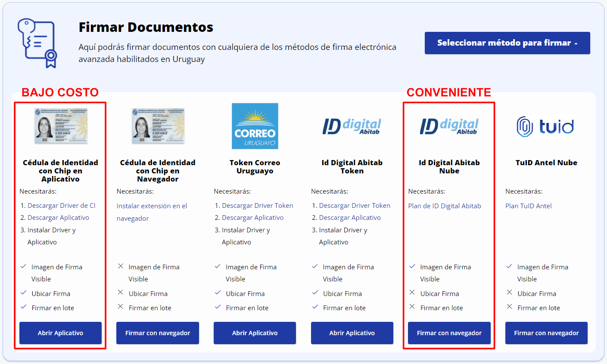Screen dimensions: 607x364
Task: Open Descargar Driver Token link under Id Digital Abitab Token
Action: pyautogui.click(x=355, y=206)
